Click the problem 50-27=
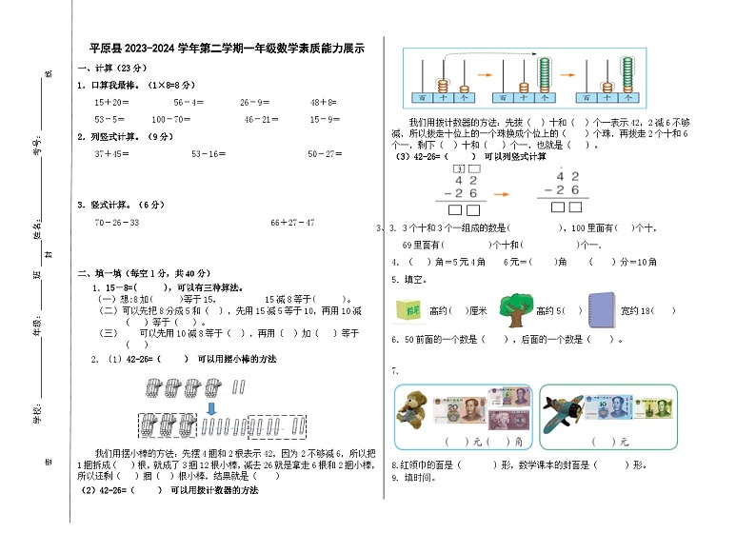The image size is (756, 533). coord(325,154)
